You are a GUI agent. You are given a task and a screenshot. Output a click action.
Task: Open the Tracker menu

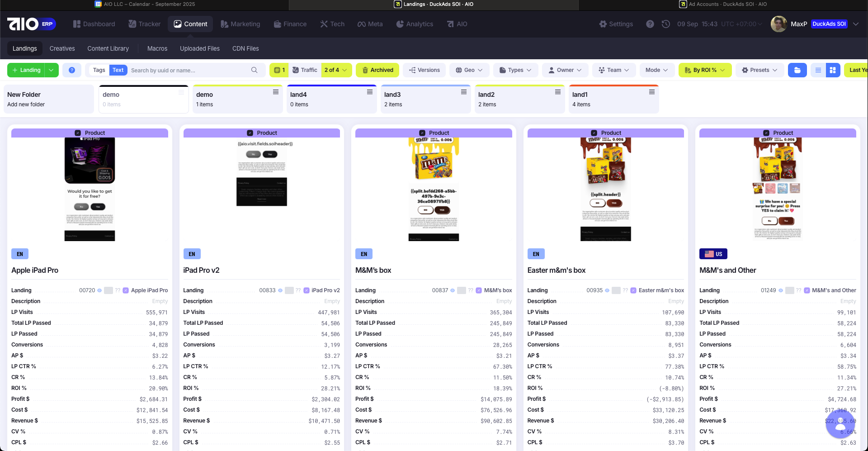point(145,24)
